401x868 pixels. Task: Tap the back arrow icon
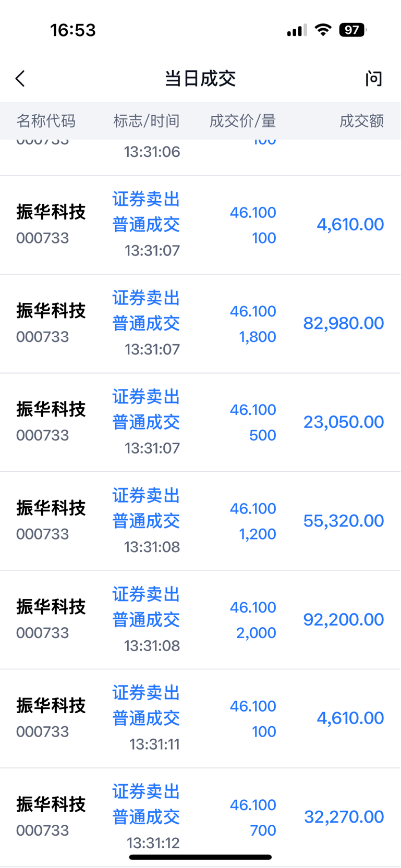(x=20, y=79)
